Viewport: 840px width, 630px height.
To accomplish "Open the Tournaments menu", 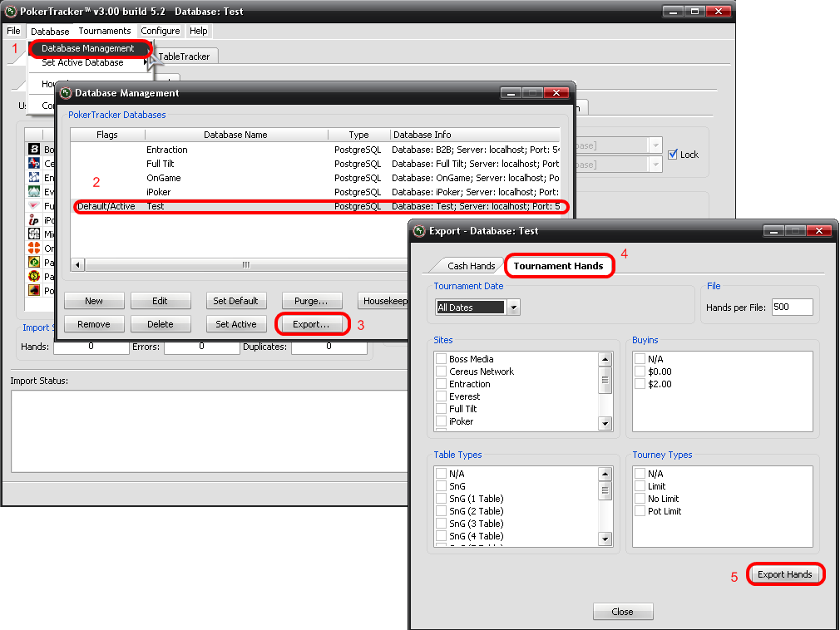I will (105, 31).
